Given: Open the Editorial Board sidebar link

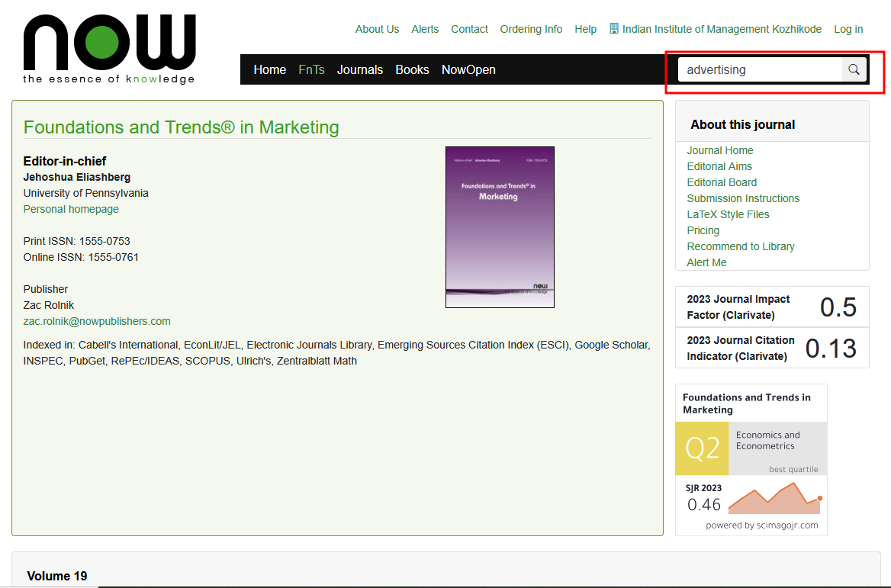Looking at the screenshot, I should (722, 182).
